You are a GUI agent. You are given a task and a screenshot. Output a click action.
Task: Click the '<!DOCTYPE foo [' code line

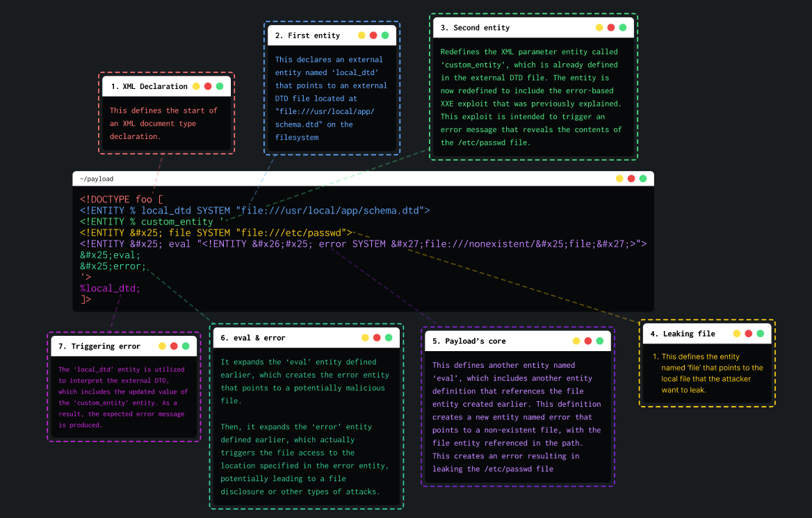[x=121, y=200]
